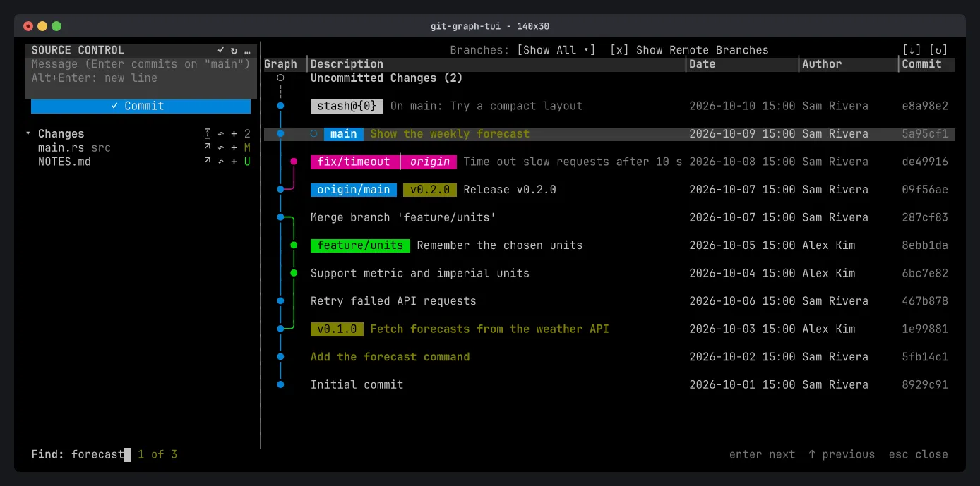Click 'Time out slow requests after 10 s'
Screen dimensions: 980x486
coord(573,162)
